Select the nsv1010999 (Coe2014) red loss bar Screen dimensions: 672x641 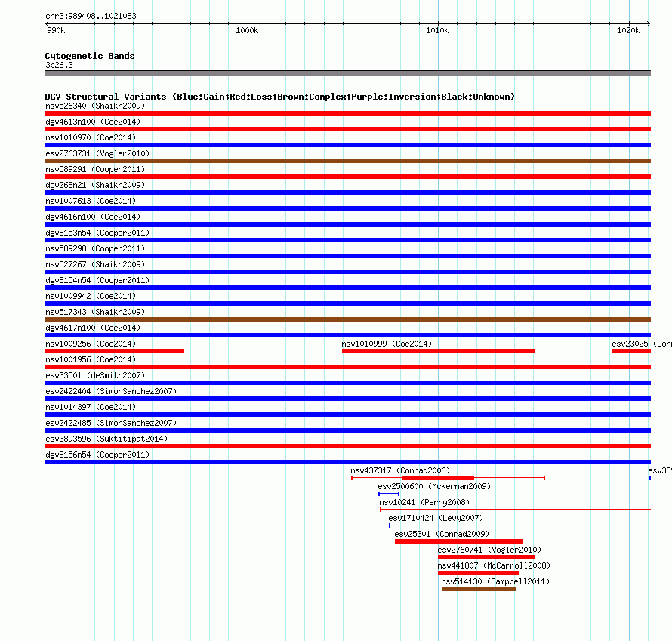[x=438, y=351]
